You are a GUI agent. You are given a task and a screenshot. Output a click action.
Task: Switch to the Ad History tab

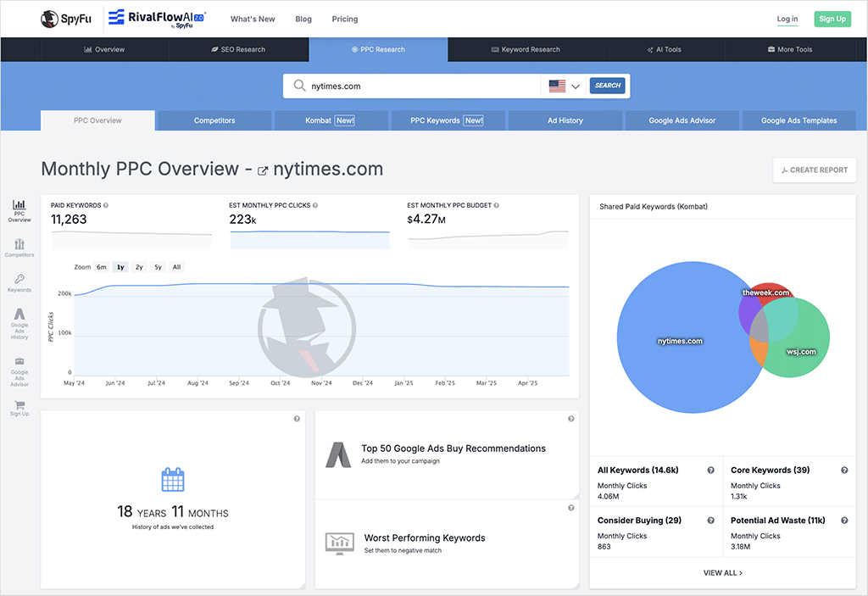tap(565, 120)
